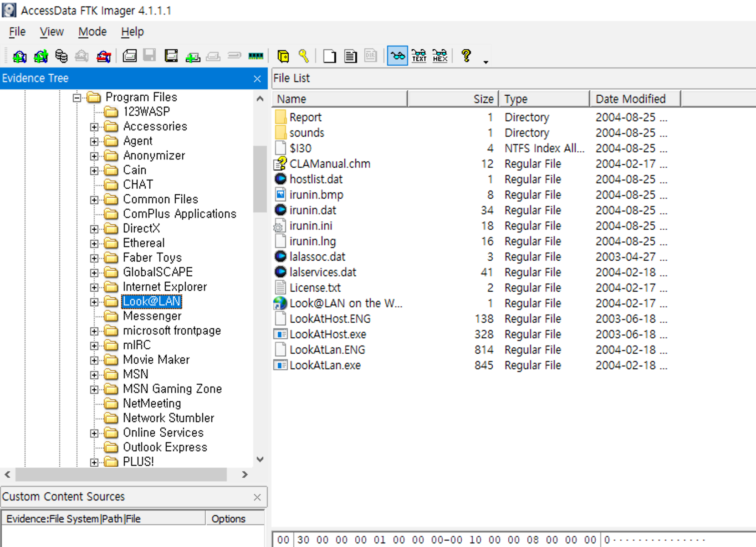Click the Add Evidence Item toolbar icon
This screenshot has width=756, height=547.
pyautogui.click(x=20, y=56)
